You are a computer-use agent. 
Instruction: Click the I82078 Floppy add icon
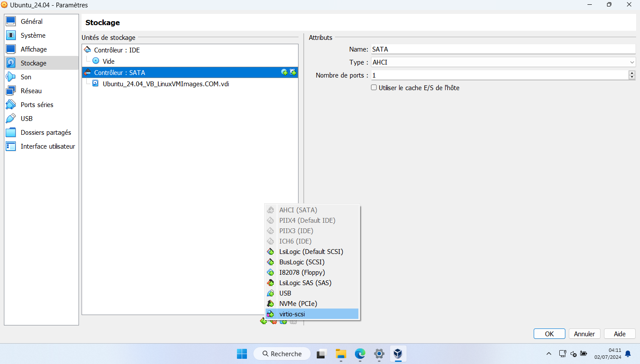pos(271,273)
